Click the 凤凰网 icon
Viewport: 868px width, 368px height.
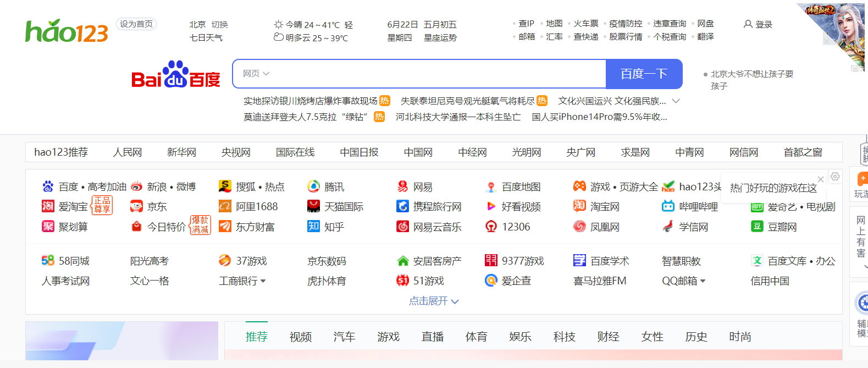pos(579,226)
